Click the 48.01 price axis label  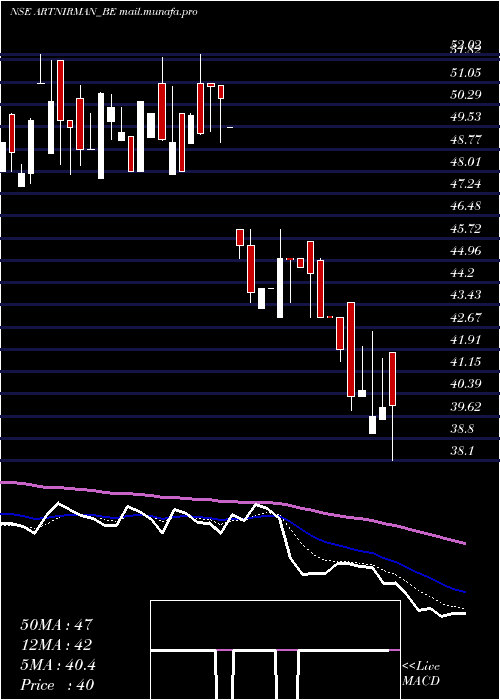(466, 162)
